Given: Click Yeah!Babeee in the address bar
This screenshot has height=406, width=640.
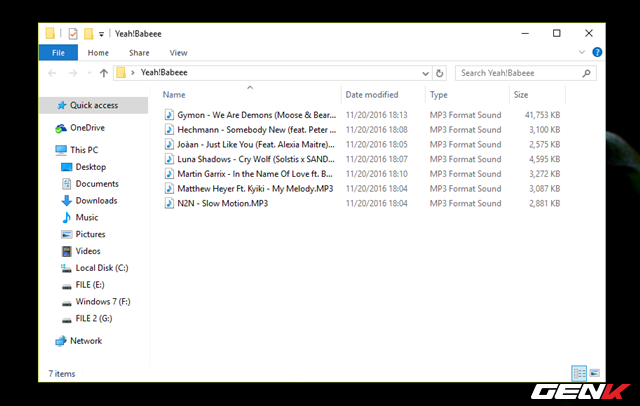Looking at the screenshot, I should [164, 73].
